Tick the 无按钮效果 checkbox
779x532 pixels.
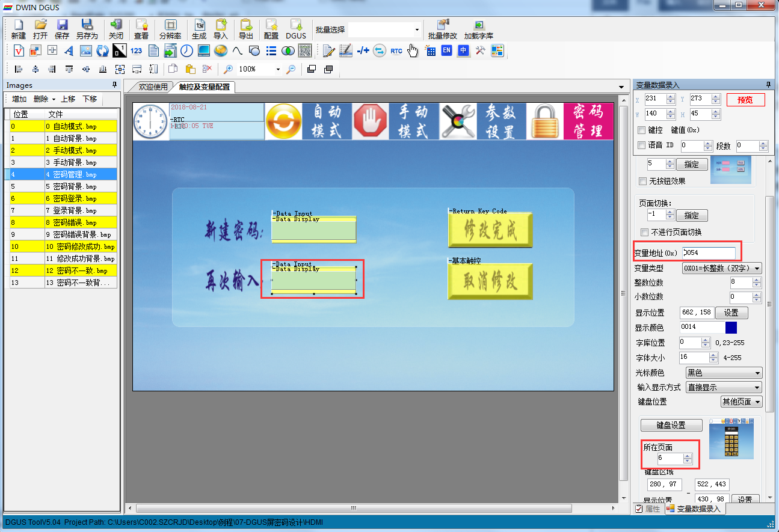point(643,181)
